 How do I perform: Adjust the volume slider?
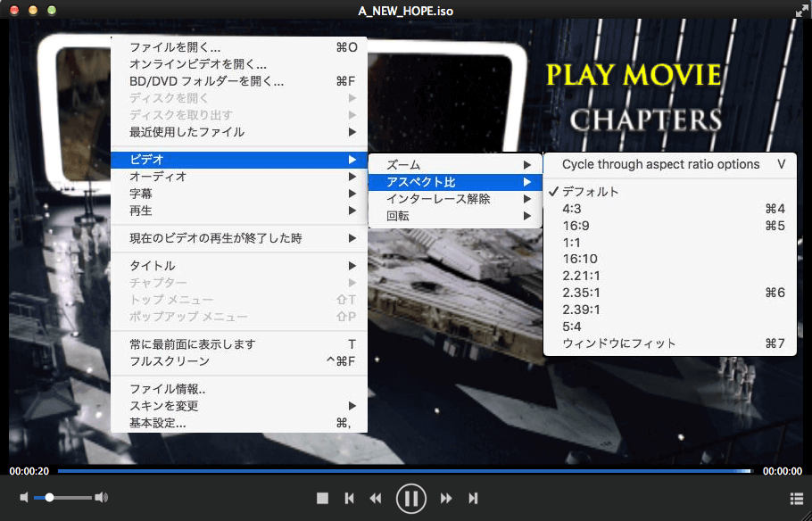tap(62, 498)
